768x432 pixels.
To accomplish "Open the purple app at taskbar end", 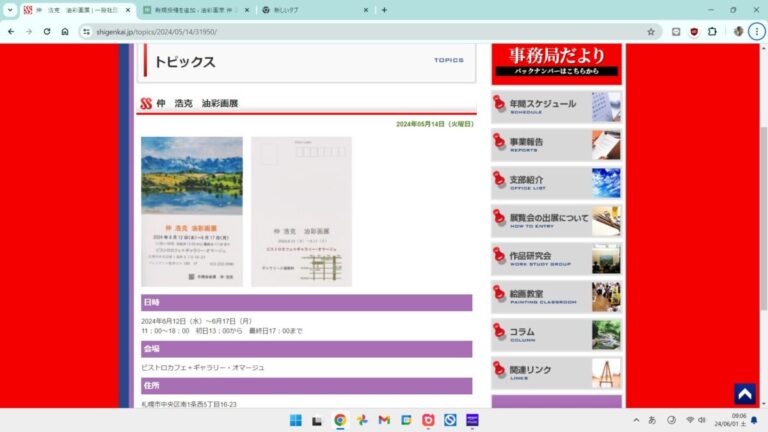I will click(472, 420).
